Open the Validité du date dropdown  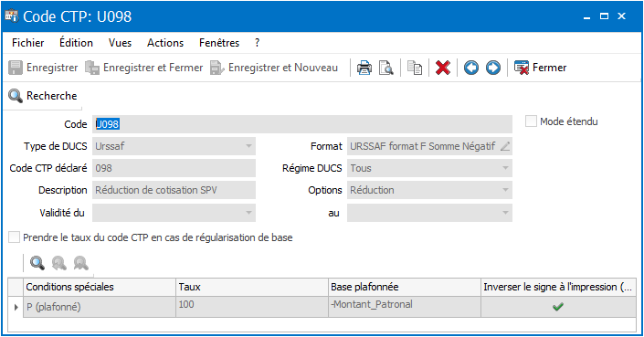(x=248, y=213)
